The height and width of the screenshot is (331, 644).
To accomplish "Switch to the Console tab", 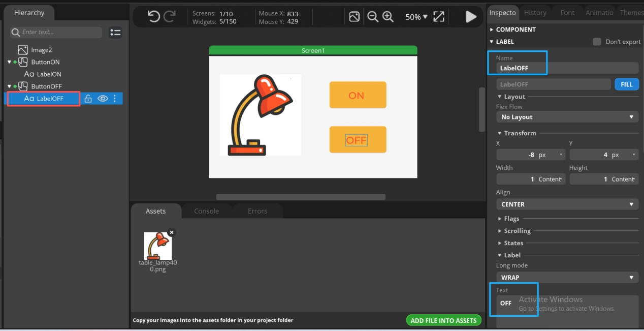I will click(x=206, y=211).
